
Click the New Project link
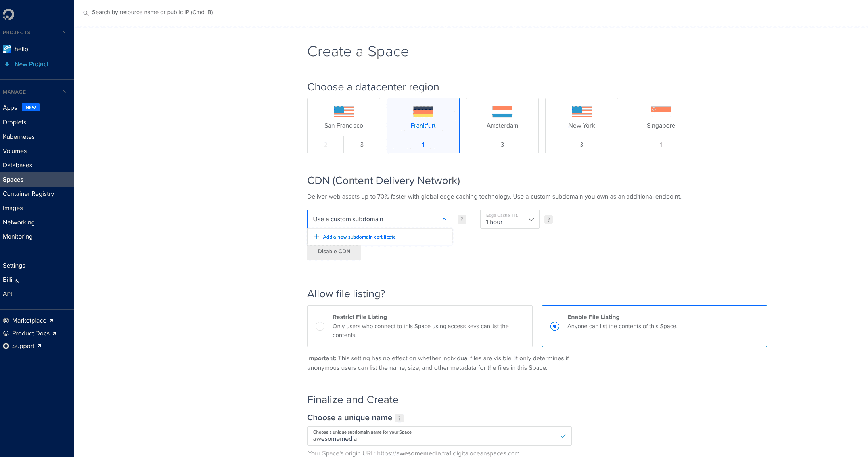(x=31, y=64)
